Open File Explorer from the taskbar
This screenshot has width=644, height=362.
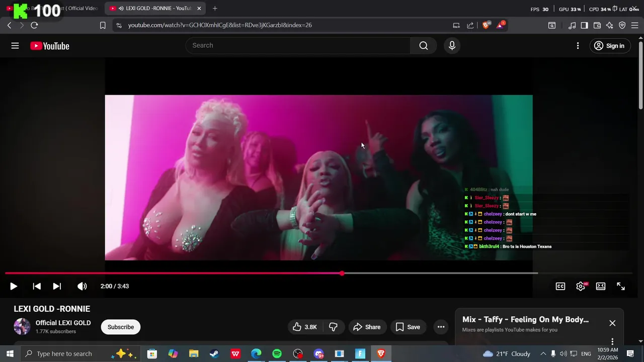pyautogui.click(x=194, y=354)
